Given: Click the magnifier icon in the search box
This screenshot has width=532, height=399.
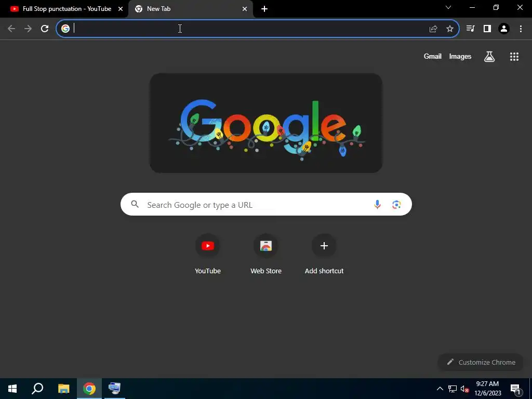Looking at the screenshot, I should pyautogui.click(x=135, y=204).
